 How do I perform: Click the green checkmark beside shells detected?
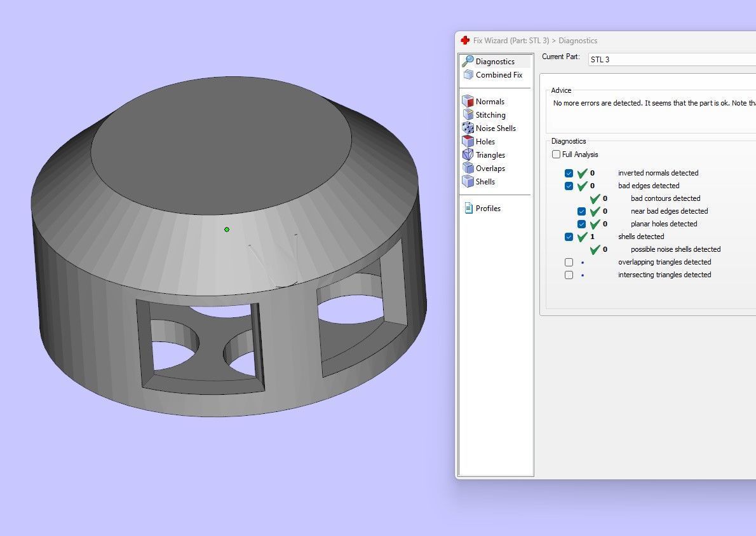(583, 237)
